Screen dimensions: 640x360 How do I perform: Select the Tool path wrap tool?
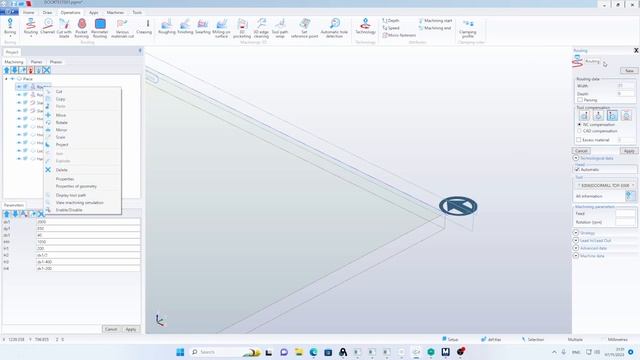pyautogui.click(x=280, y=28)
